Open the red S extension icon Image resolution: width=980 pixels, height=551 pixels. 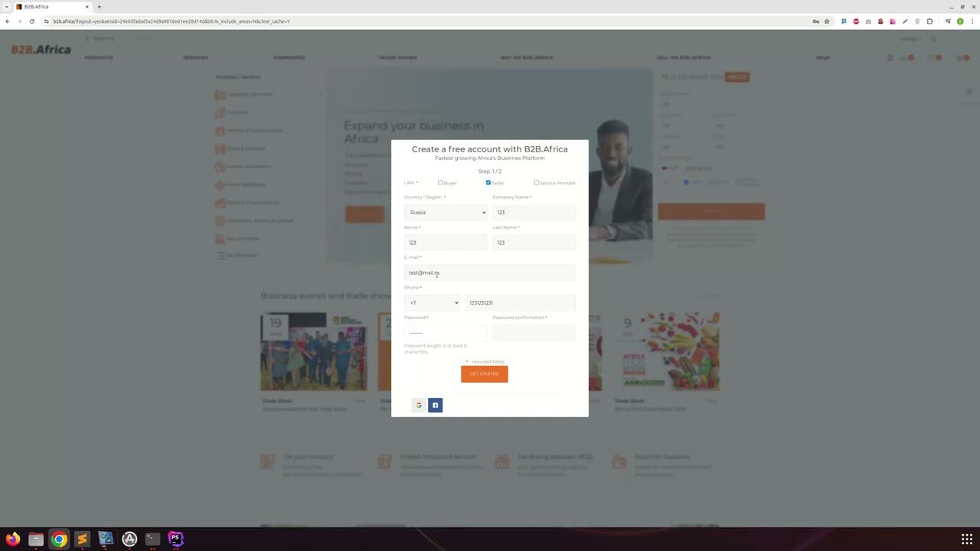tap(880, 21)
